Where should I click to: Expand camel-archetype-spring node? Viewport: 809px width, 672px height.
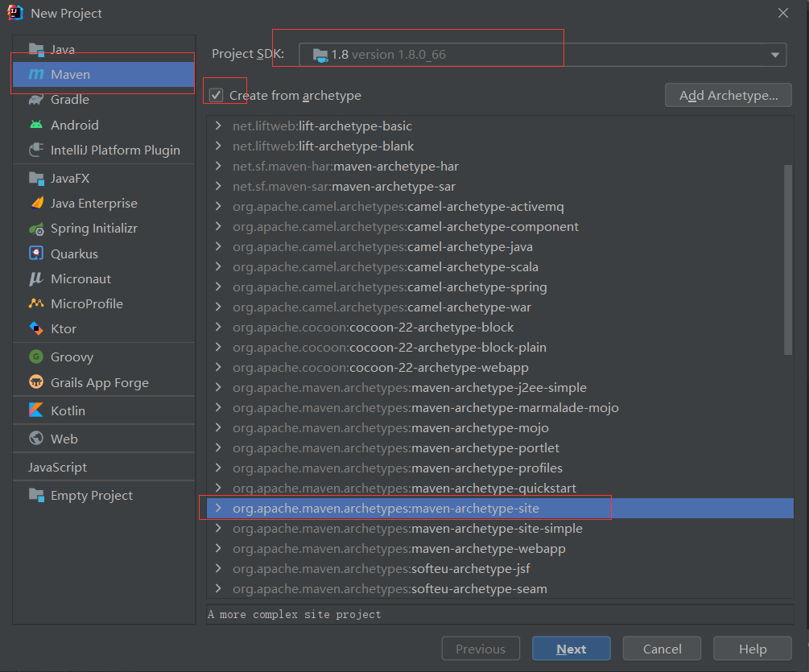[218, 287]
